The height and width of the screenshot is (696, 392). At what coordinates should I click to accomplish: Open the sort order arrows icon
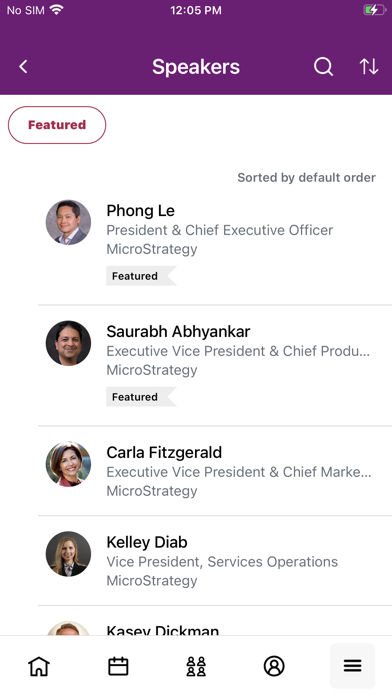click(x=368, y=67)
